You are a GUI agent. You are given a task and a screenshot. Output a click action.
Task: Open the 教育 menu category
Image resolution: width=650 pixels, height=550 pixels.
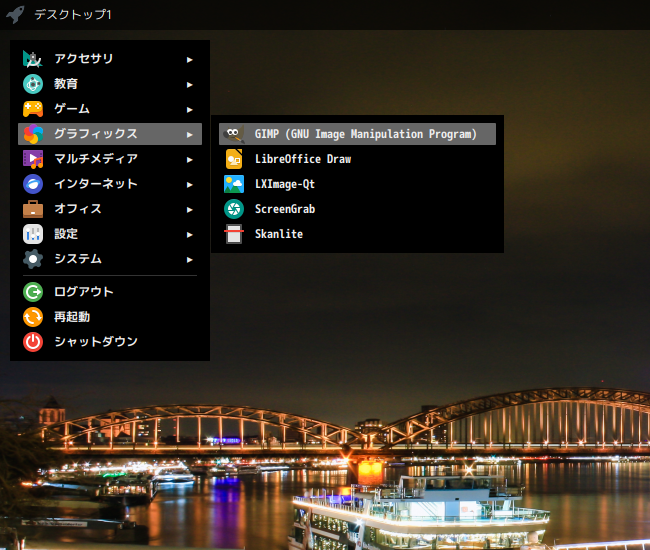110,84
